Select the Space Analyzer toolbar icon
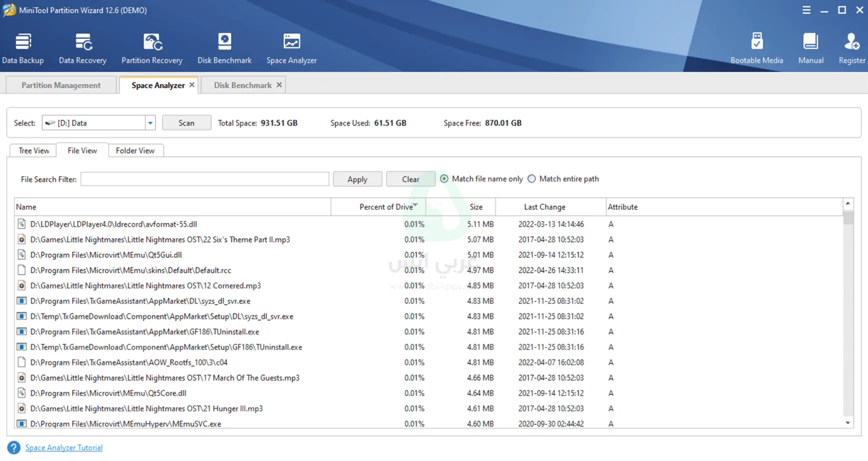 pyautogui.click(x=291, y=47)
